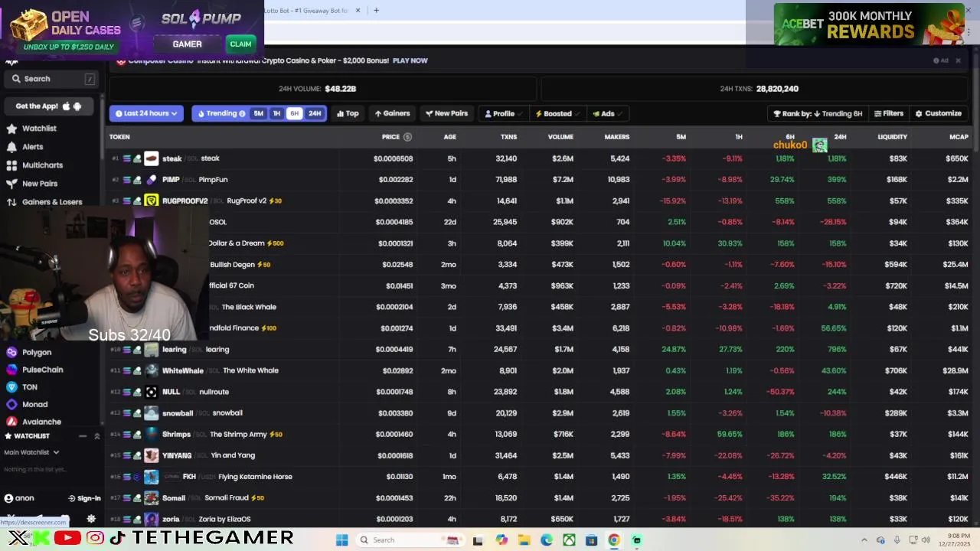Toggle the Ads filter checkmark
The height and width of the screenshot is (551, 980).
tap(619, 114)
